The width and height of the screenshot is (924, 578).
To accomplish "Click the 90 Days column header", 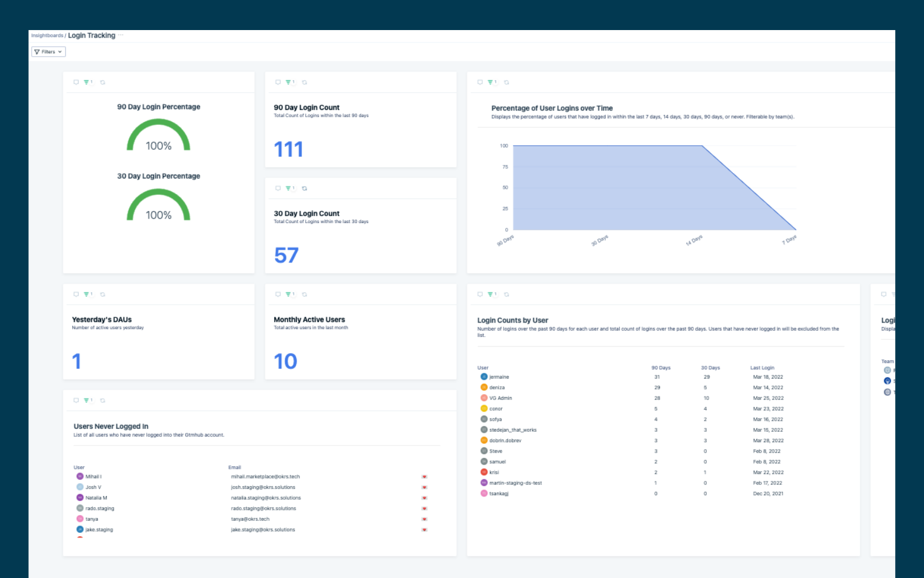I will pos(661,368).
